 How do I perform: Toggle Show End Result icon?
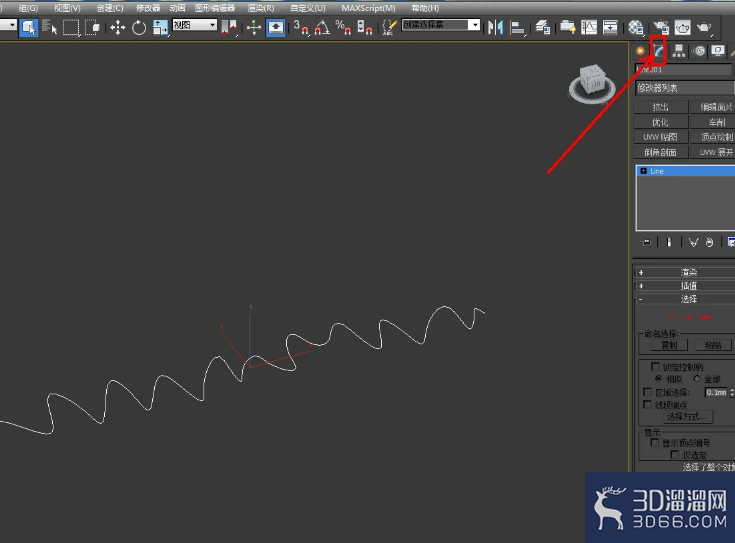[x=669, y=242]
